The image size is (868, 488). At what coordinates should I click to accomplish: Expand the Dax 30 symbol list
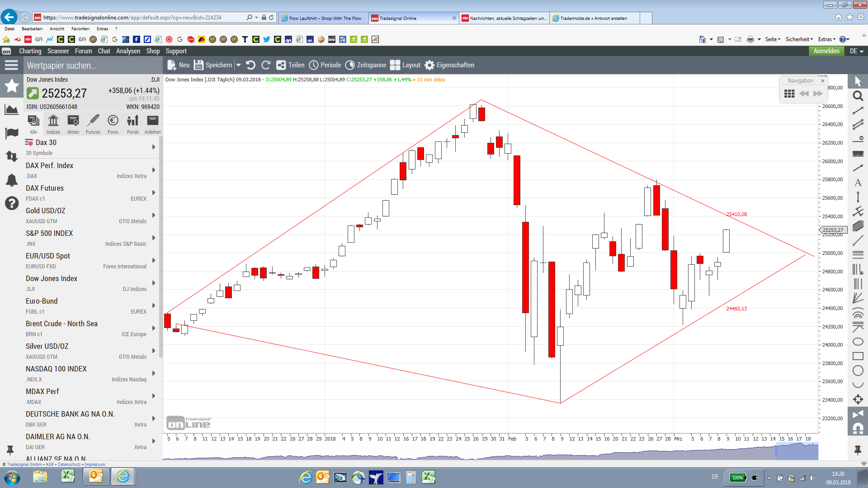154,147
